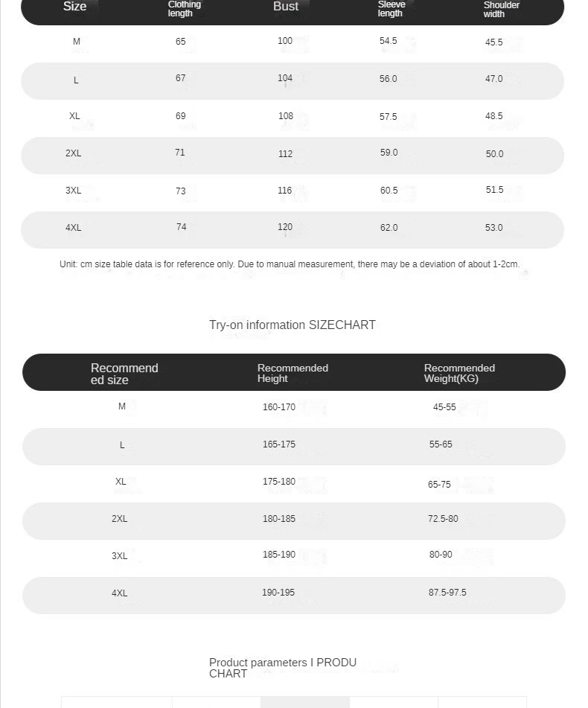
Task: Select the Sleeve length header
Action: [x=392, y=9]
